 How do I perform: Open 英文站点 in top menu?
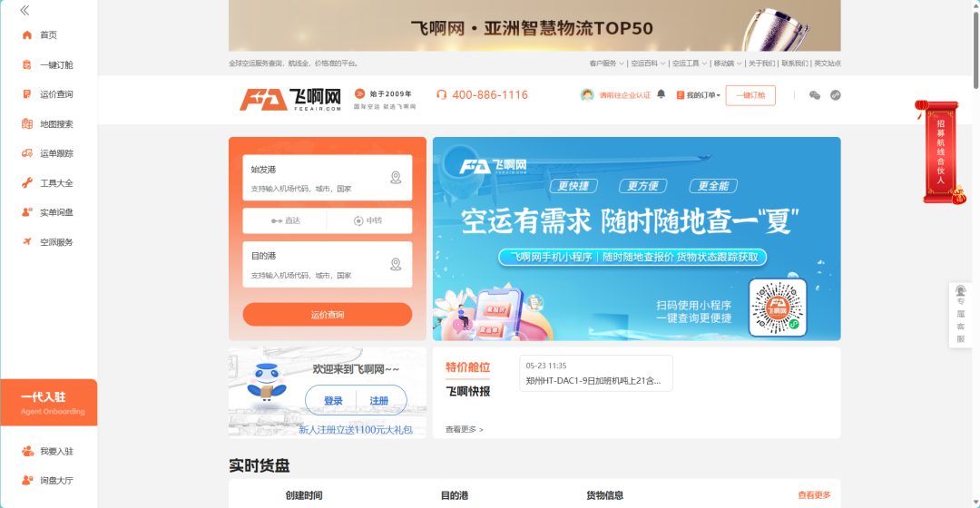click(827, 63)
